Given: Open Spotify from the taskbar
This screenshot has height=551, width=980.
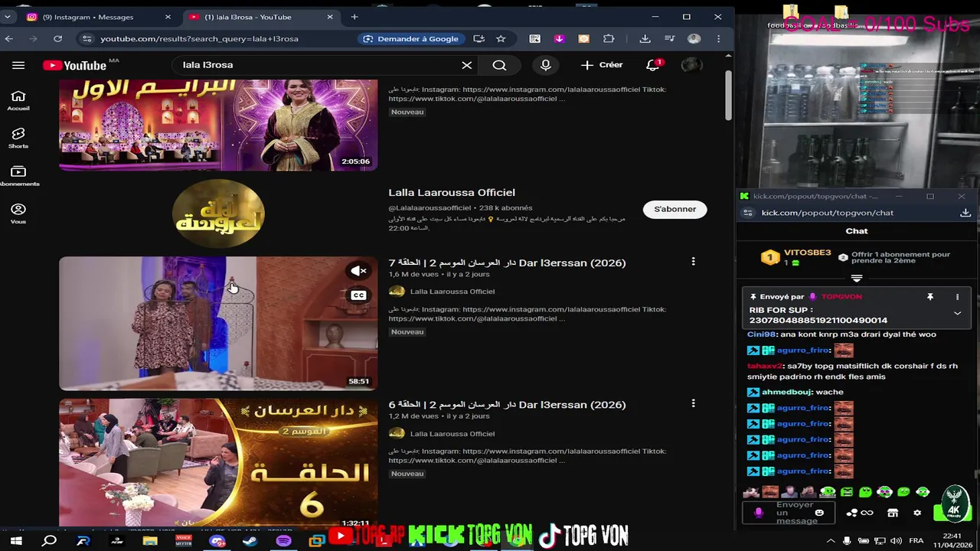Looking at the screenshot, I should click(283, 541).
